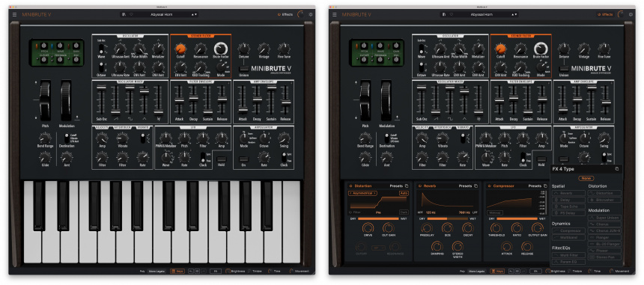Toggle the Reverb effect power button
Viewport: 644px width, 285px height.
pos(420,186)
